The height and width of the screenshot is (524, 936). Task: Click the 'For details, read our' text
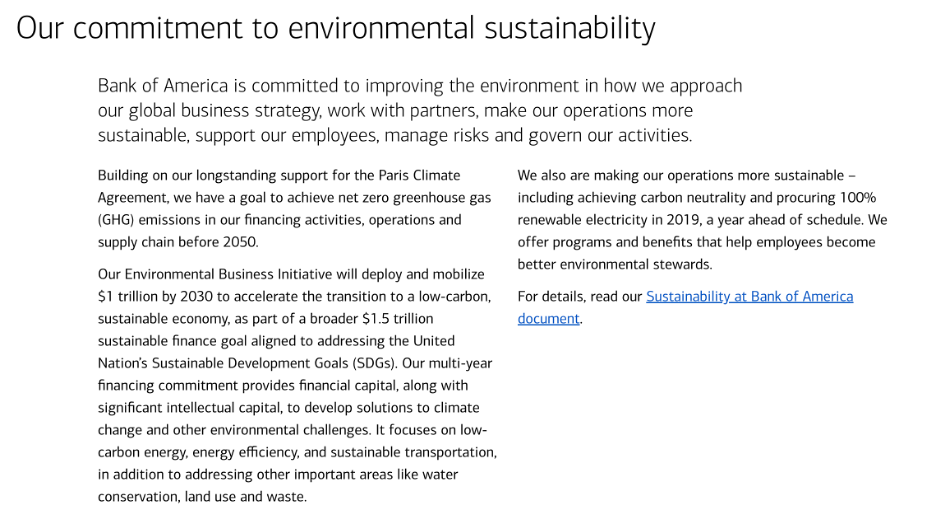pyautogui.click(x=580, y=297)
